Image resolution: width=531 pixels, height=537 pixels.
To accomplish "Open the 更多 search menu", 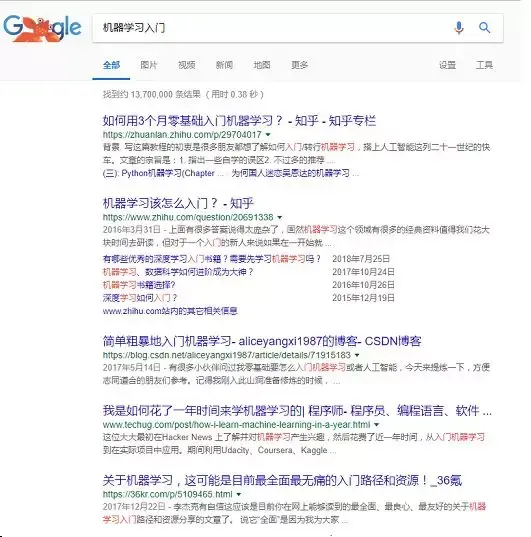I will (x=299, y=65).
